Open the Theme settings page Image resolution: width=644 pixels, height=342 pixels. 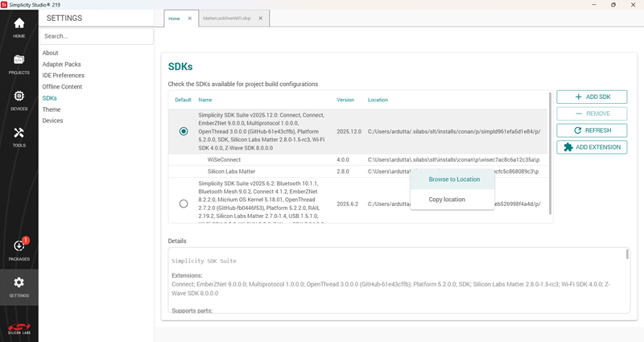tap(52, 109)
